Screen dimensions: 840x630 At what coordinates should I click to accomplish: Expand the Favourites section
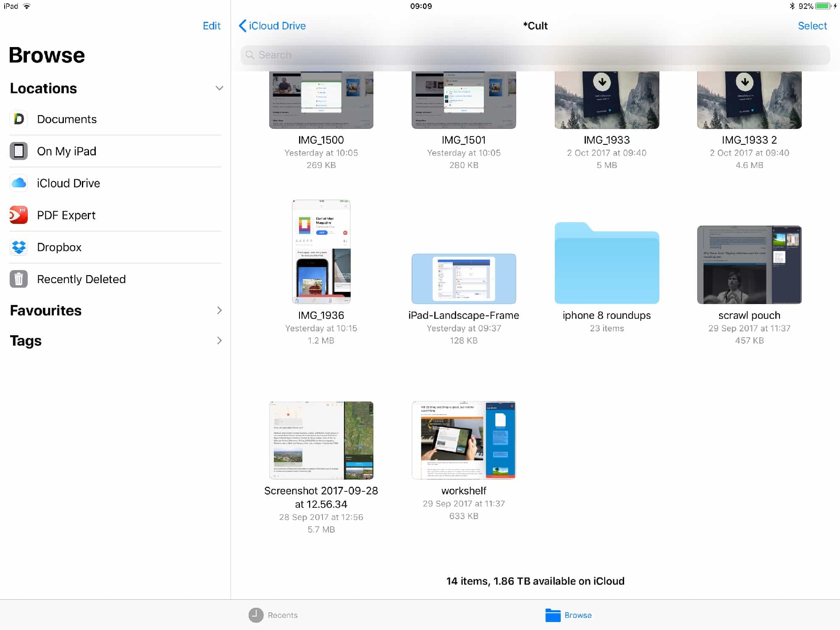(219, 310)
